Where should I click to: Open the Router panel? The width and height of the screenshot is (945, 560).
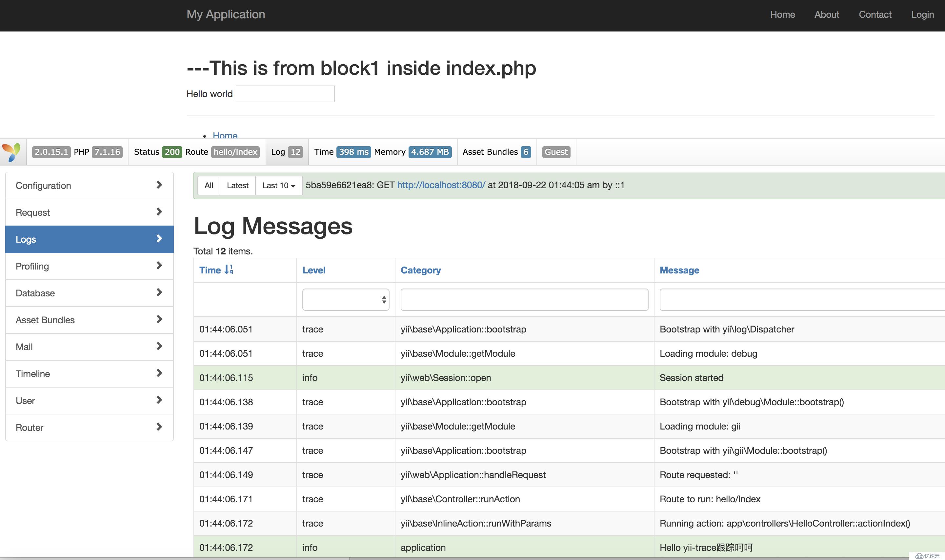click(x=89, y=427)
